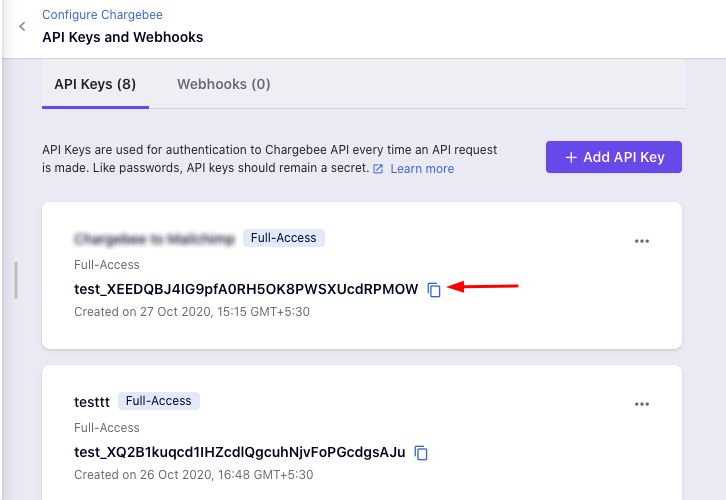Click the external link icon beside Learn more

tap(378, 169)
